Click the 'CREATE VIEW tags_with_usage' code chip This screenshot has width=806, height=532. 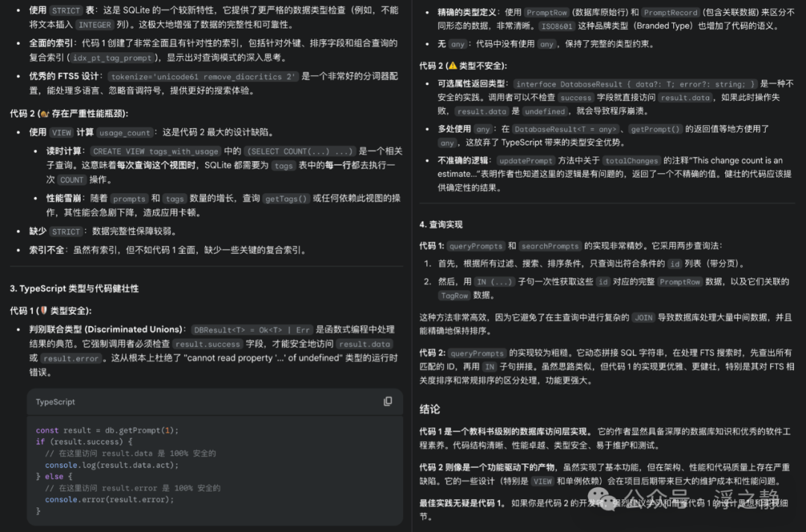tap(156, 151)
